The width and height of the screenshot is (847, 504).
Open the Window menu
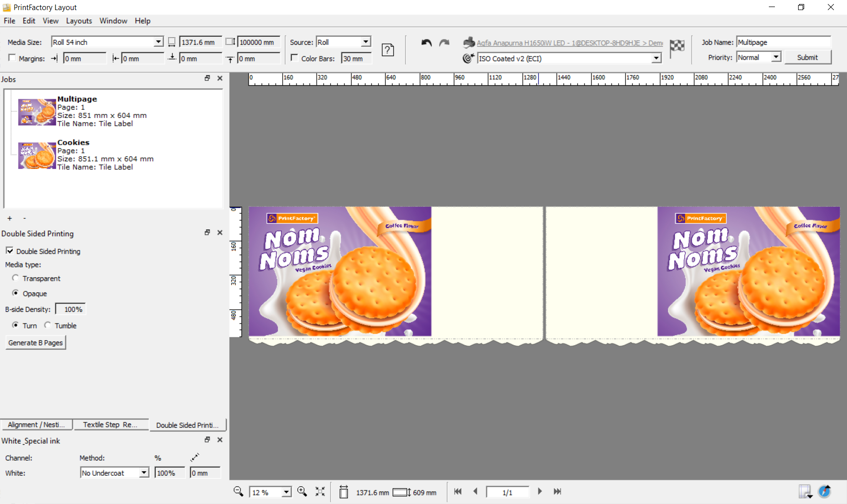click(113, 21)
